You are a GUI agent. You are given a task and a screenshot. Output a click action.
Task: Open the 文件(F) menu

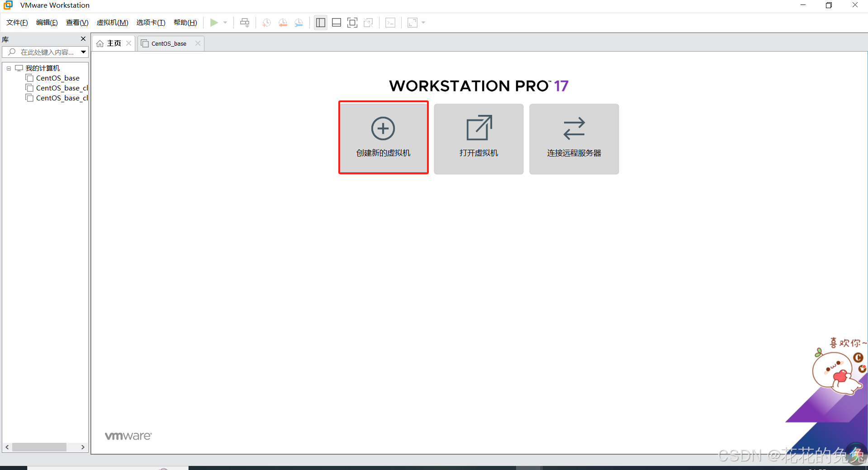pos(17,23)
